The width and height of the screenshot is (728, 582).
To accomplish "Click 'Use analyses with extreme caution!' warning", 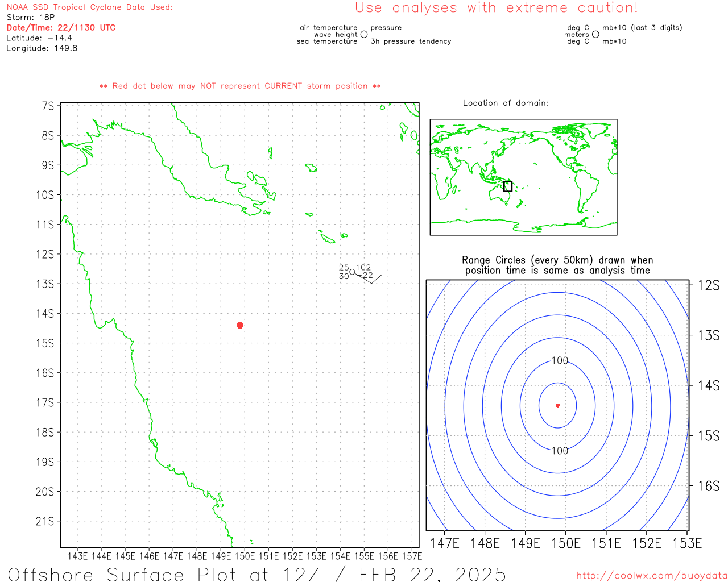I will coord(497,8).
